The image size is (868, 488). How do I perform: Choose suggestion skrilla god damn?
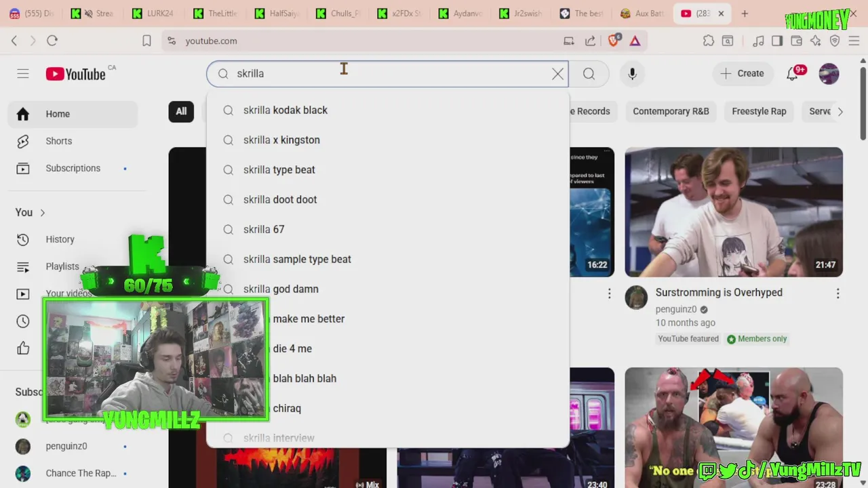pos(388,289)
